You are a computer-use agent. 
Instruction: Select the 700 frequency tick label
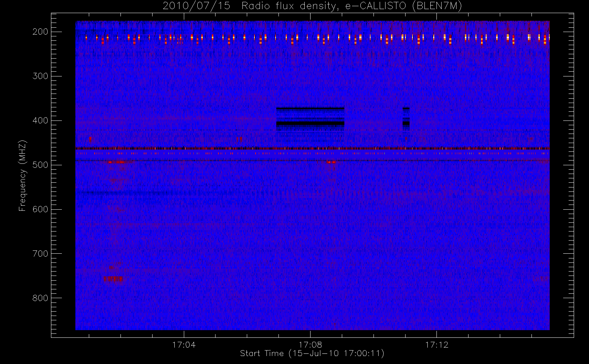(40, 254)
